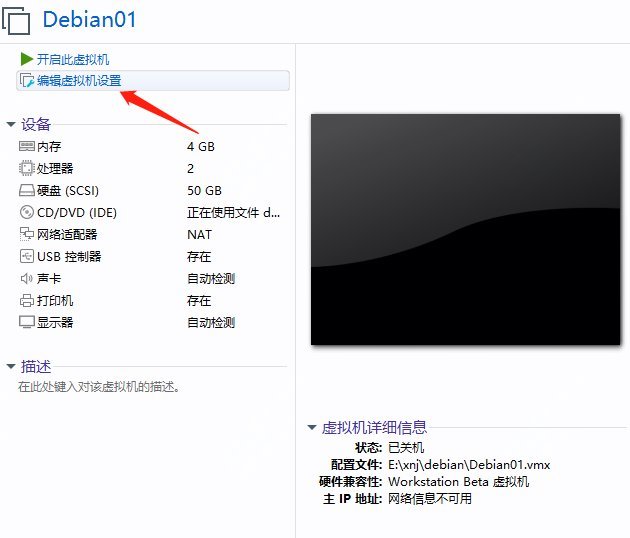Image resolution: width=630 pixels, height=538 pixels.
Task: Open the 开启此虚拟机 power on link
Action: [73, 60]
